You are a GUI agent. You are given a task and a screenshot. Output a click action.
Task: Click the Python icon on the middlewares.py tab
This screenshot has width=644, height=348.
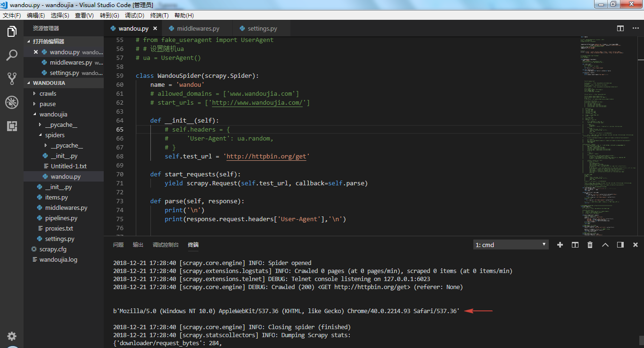(172, 28)
